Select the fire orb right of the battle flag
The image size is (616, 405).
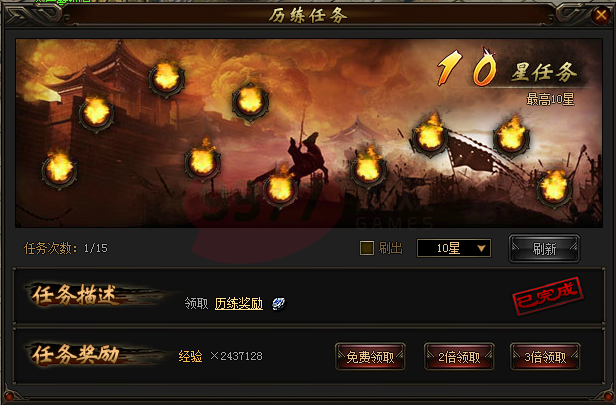tap(511, 137)
